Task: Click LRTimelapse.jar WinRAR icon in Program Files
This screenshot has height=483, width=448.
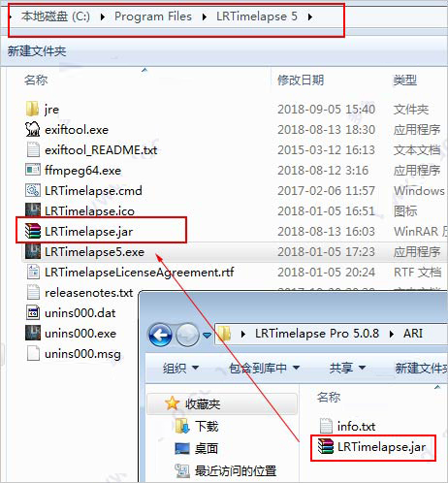Action: click(x=33, y=231)
